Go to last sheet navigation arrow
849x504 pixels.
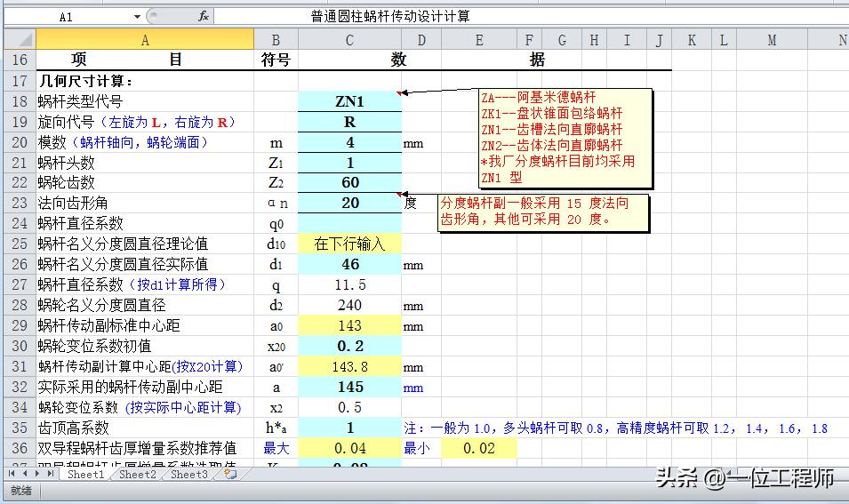[x=50, y=474]
